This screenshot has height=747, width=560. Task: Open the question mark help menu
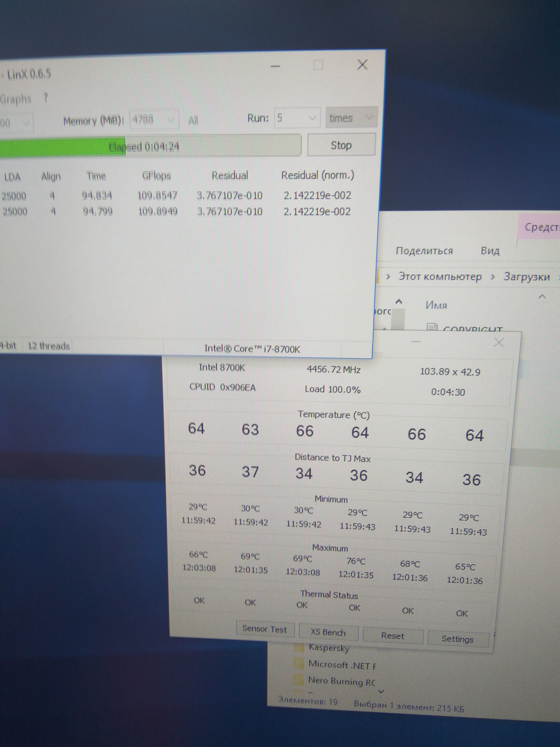tap(46, 98)
